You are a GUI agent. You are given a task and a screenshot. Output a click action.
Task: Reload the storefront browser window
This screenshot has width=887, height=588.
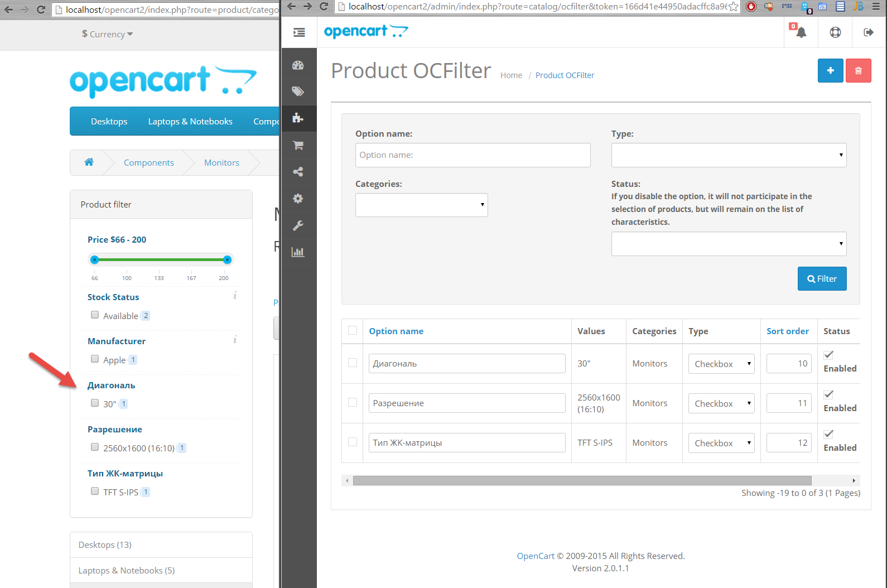pyautogui.click(x=41, y=9)
